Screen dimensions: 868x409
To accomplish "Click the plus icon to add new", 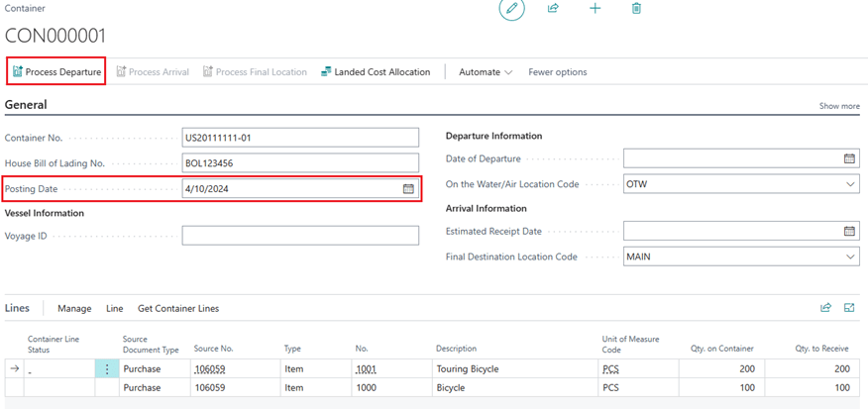I will 595,9.
